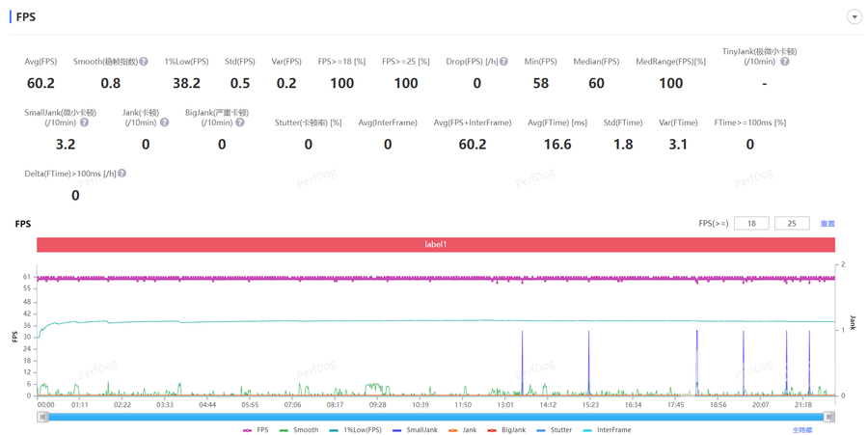The width and height of the screenshot is (868, 435).
Task: Select the red label1 bar above the chart
Action: pyautogui.click(x=435, y=245)
